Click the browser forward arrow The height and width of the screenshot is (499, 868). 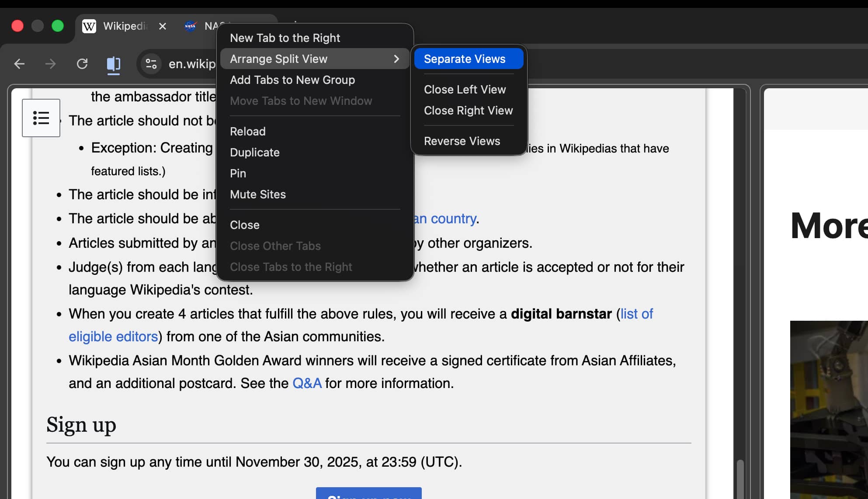(51, 64)
